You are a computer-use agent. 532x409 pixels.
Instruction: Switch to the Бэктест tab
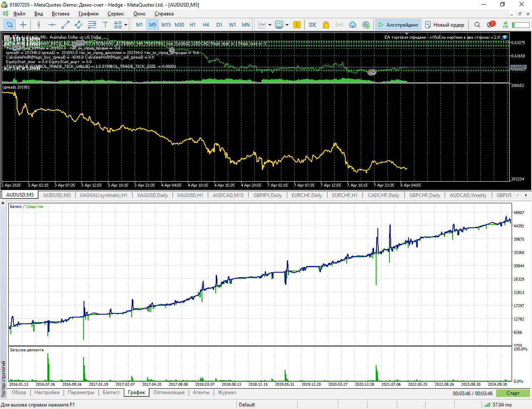111,392
